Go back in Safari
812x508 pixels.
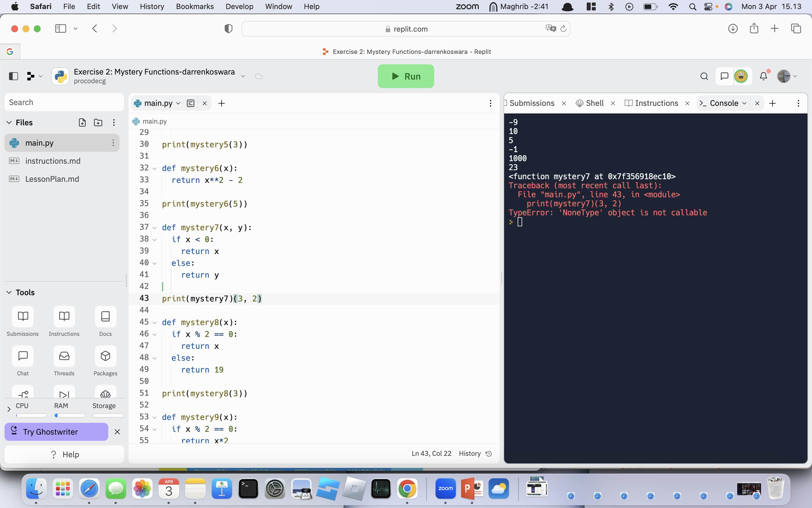[x=95, y=29]
